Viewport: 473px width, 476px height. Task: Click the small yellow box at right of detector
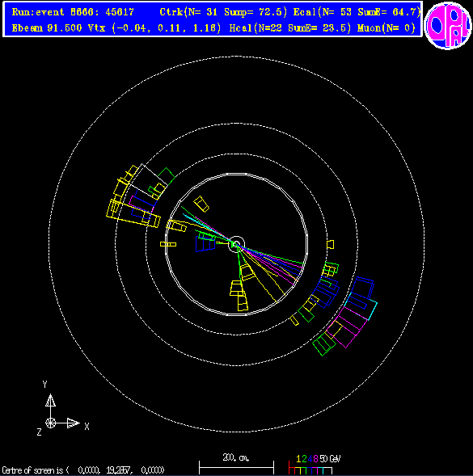331,244
